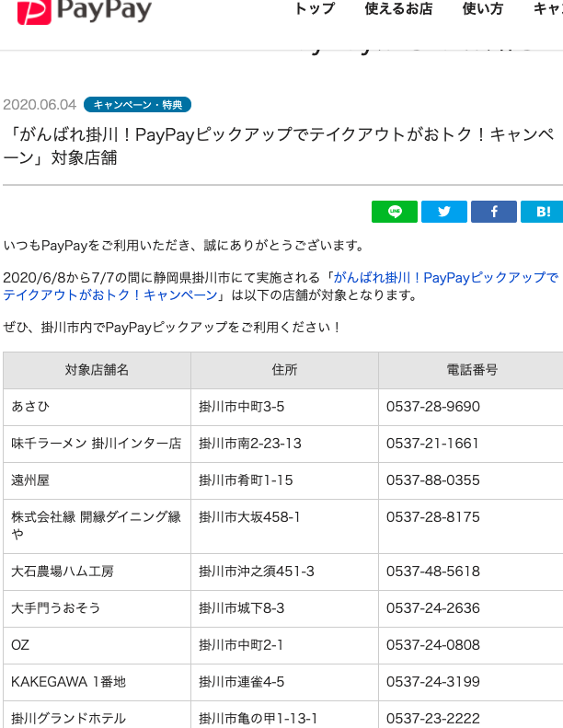
Task: Click the 住所 column header
Action: pos(284,370)
